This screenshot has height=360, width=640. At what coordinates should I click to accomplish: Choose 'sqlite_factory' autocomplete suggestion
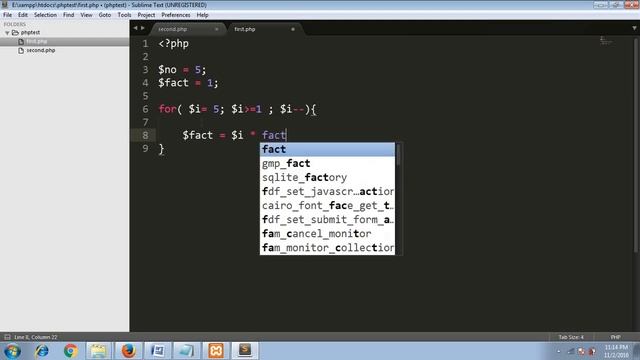327,178
